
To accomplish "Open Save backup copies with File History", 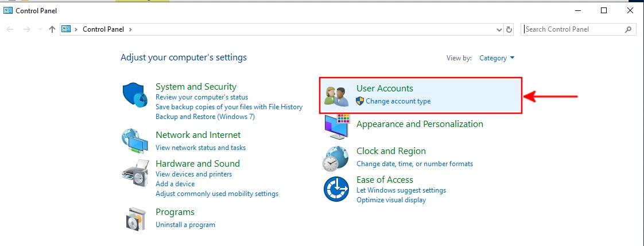I will pyautogui.click(x=229, y=107).
